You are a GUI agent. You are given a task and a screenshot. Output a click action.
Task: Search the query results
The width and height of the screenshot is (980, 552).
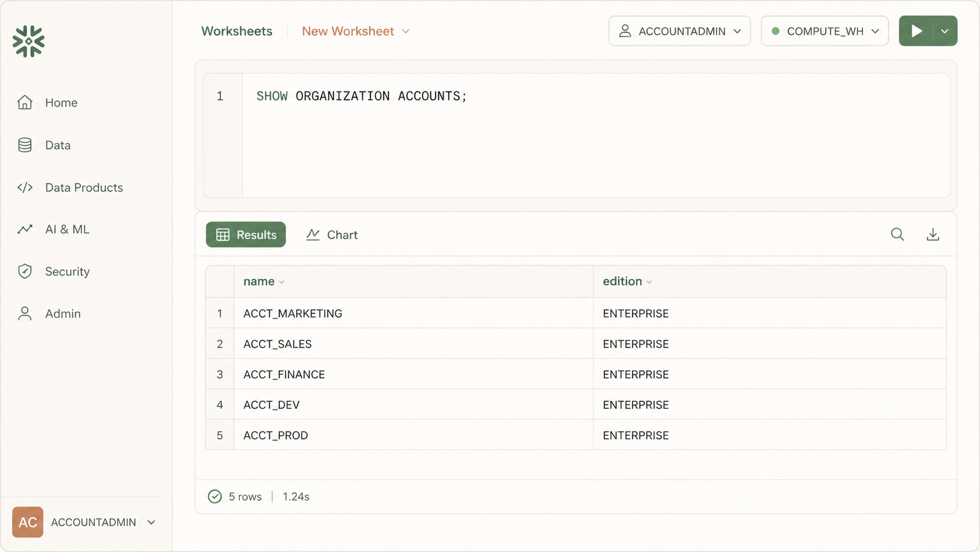click(897, 235)
